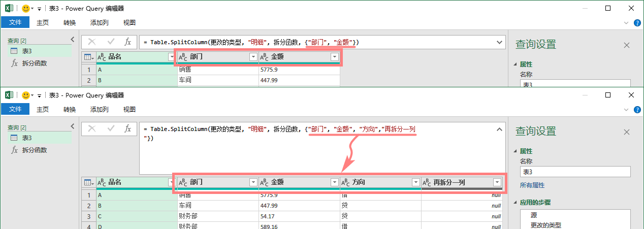Open help icon in upper window
644x229 pixels.
coord(637,22)
